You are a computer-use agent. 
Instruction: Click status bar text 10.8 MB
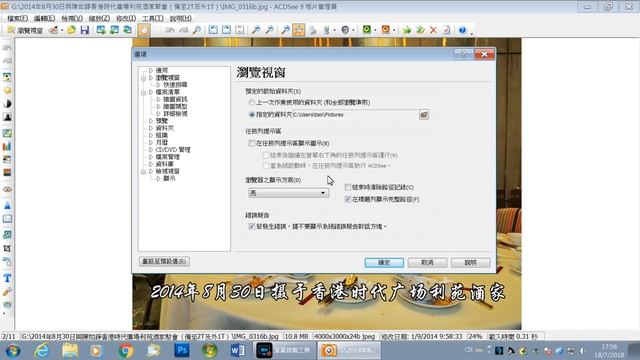coord(296,336)
